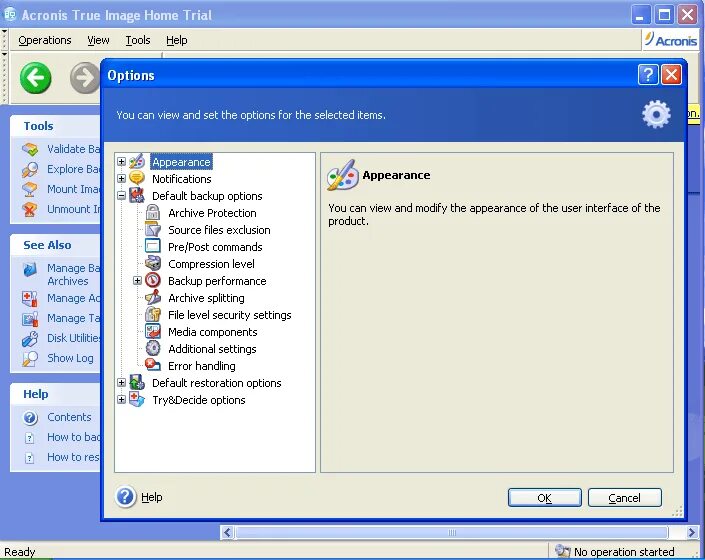Click the Mount Image icon in Tools
Viewport: 705px width, 560px height.
point(30,189)
